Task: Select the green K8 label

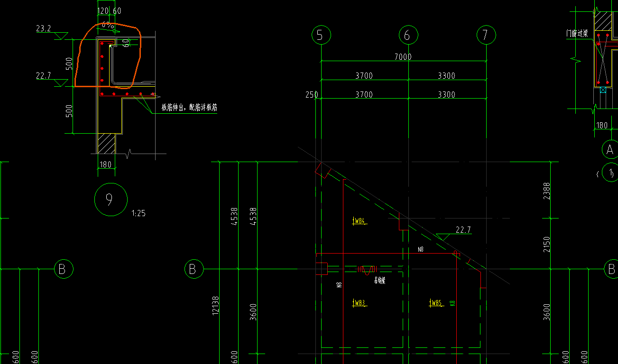Action: coord(452,303)
